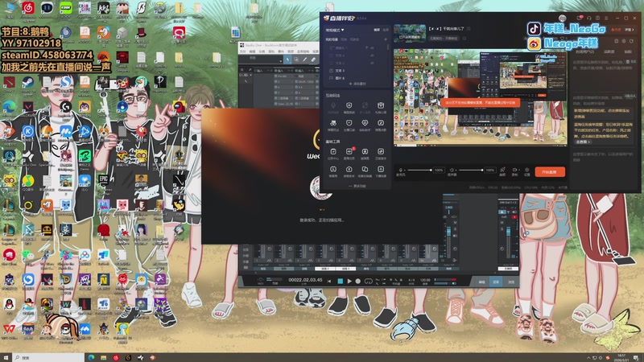Screen dimensions: 644x362
Task: Click Studio One return-to-start transport button
Action: click(x=329, y=281)
